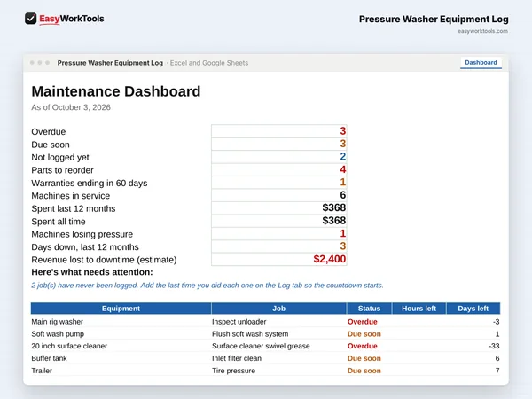Select the Machines in service value 6
532x399 pixels.
pos(279,195)
